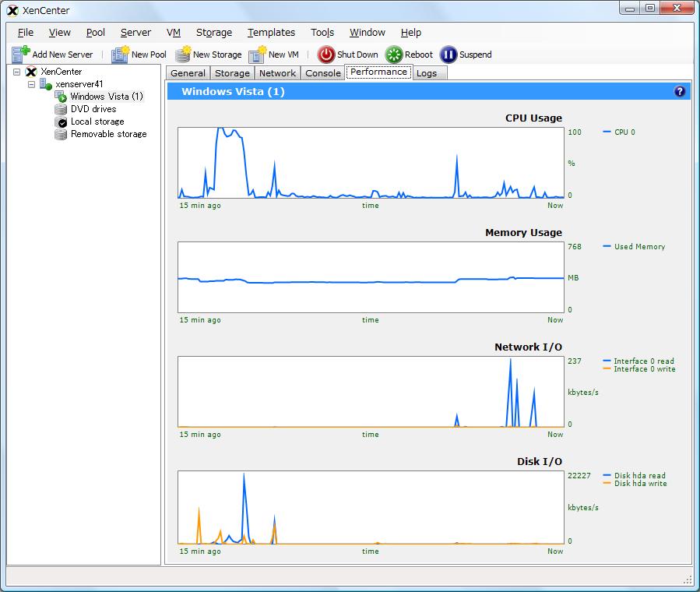Collapse the xenserver41 tree node
This screenshot has width=700, height=592.
pos(31,84)
